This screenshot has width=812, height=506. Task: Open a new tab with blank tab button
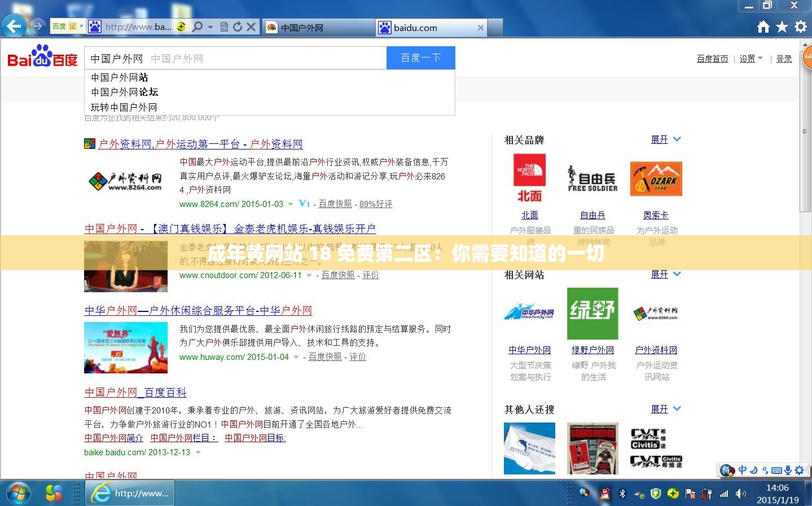[x=495, y=27]
